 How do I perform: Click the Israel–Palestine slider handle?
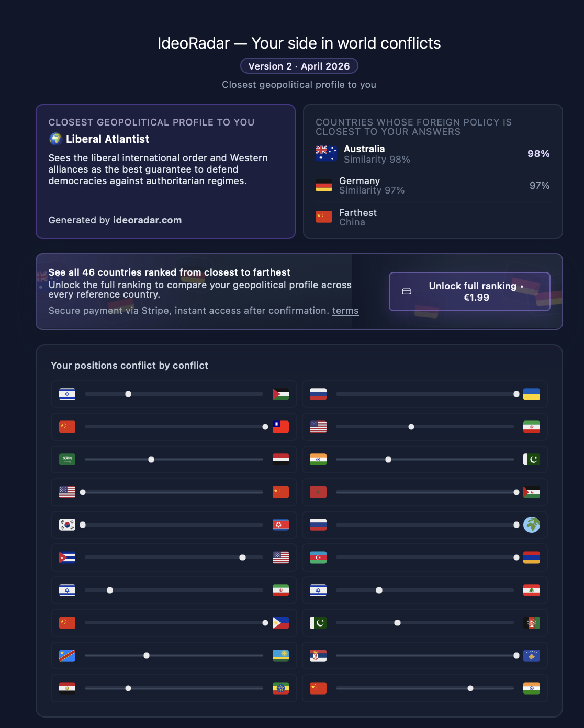pyautogui.click(x=128, y=394)
